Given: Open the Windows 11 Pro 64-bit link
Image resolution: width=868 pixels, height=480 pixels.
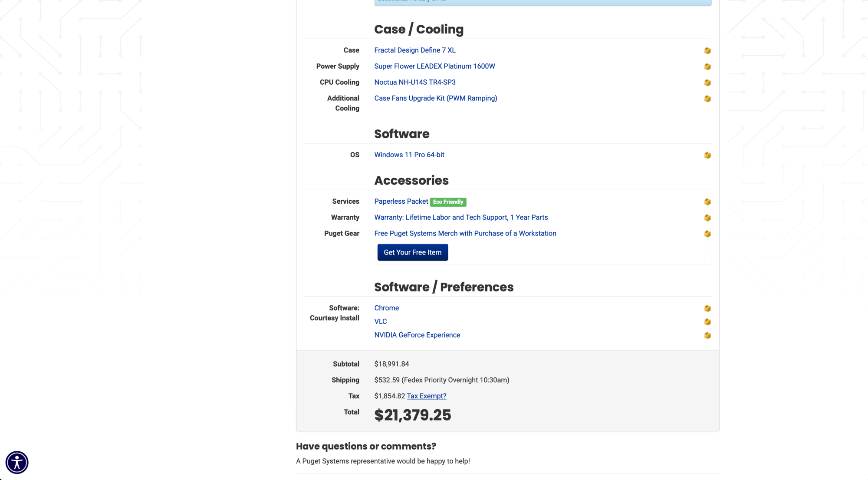Looking at the screenshot, I should [409, 155].
